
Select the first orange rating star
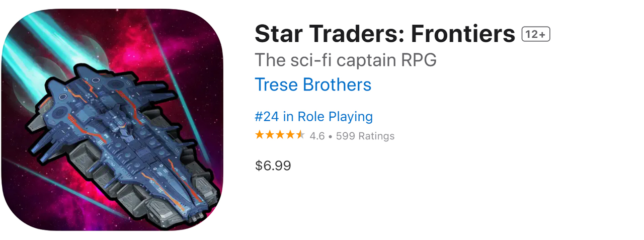point(260,135)
